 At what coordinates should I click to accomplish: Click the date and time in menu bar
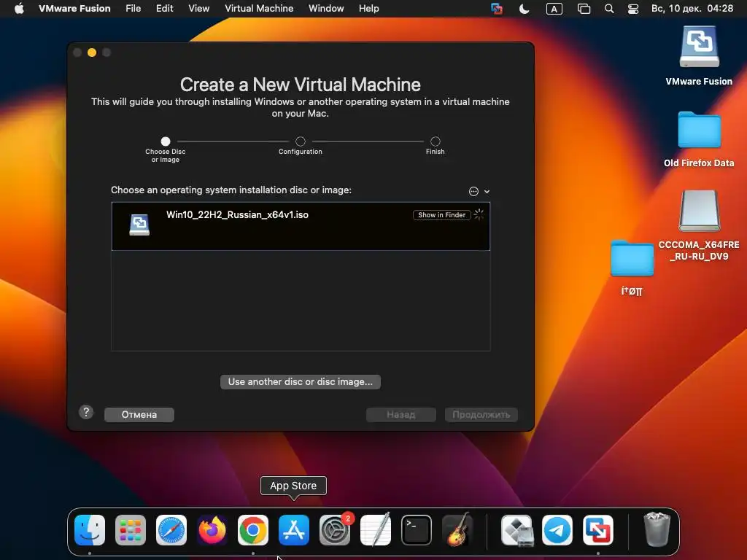692,9
